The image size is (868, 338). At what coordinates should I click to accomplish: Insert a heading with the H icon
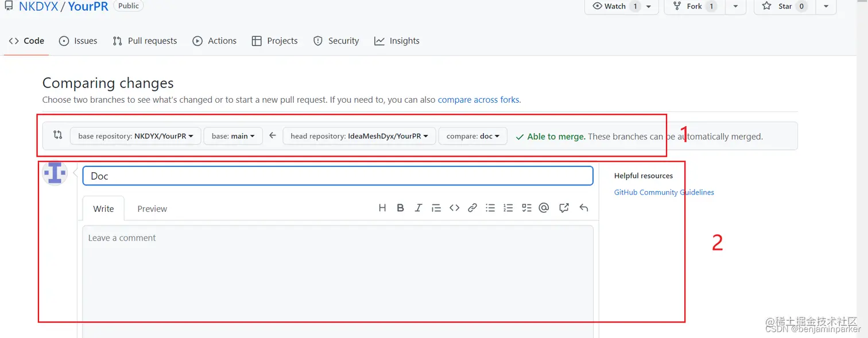tap(382, 208)
